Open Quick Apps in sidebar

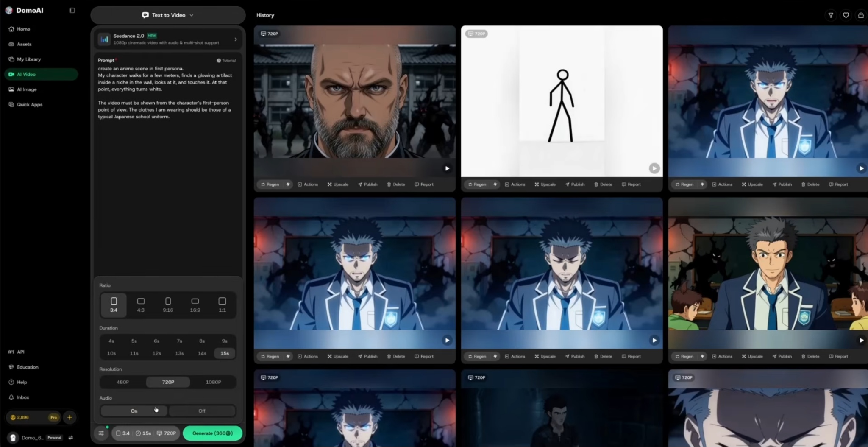[41, 104]
